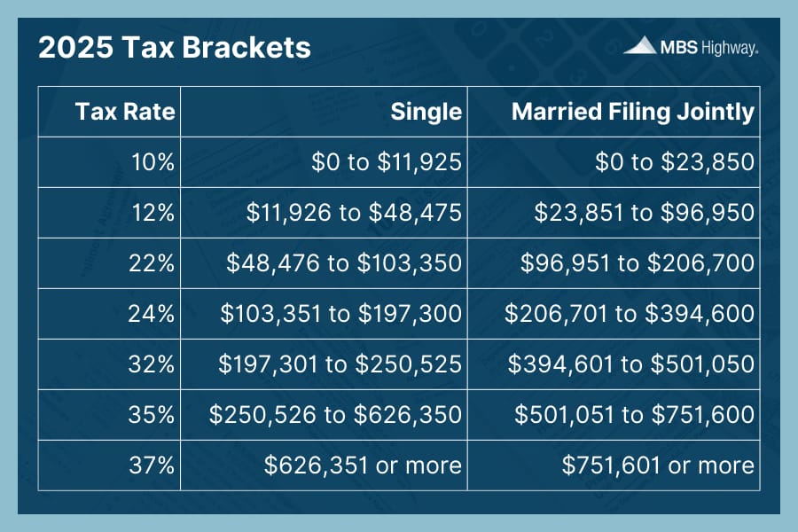
Task: Click the $0 to $11,925 cell
Action: coord(324,162)
